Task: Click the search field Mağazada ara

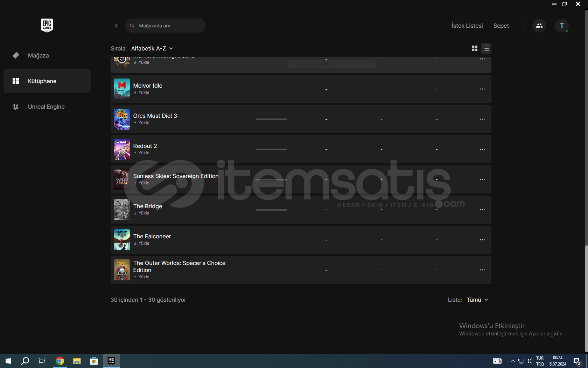Action: pos(166,26)
